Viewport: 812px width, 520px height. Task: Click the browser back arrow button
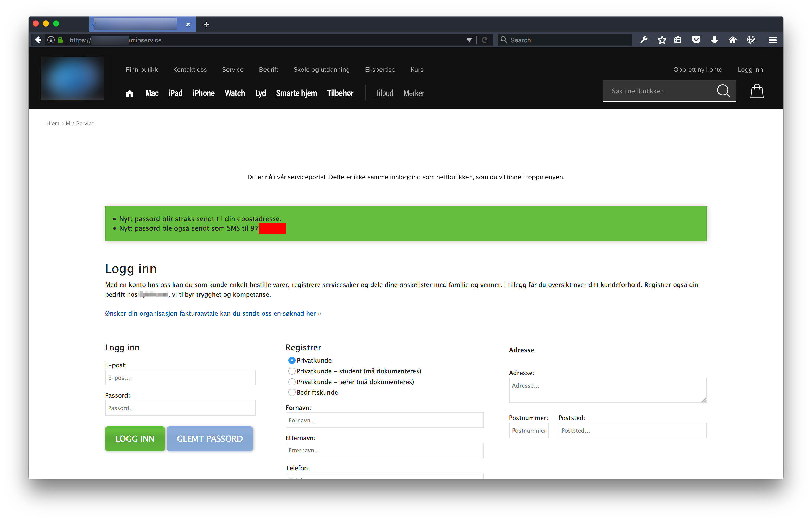(x=38, y=40)
